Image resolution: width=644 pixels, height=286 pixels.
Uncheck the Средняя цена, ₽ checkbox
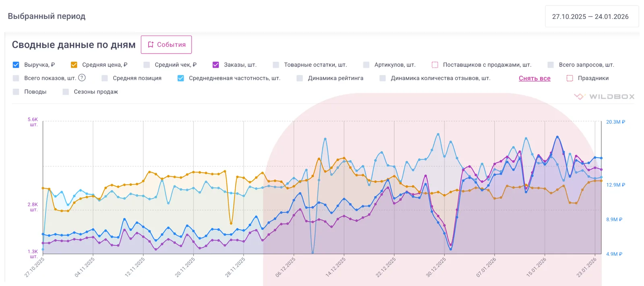tap(74, 65)
